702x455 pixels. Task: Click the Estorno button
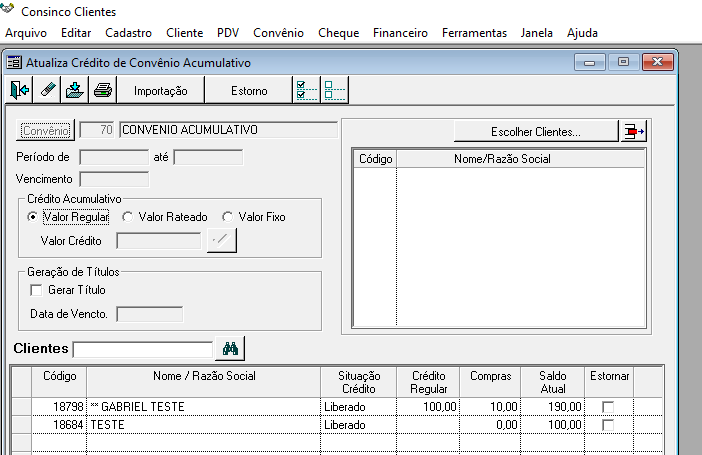point(249,90)
